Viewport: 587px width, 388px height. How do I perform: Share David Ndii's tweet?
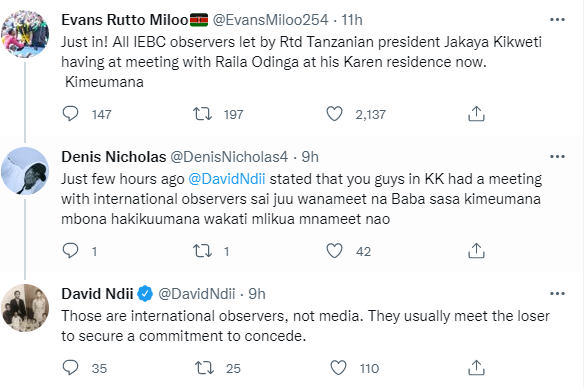476,368
